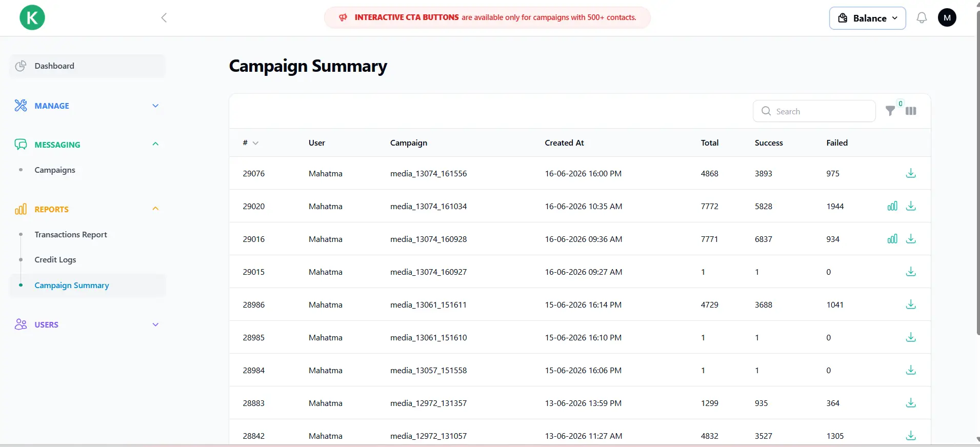Click the User column header

(x=317, y=143)
